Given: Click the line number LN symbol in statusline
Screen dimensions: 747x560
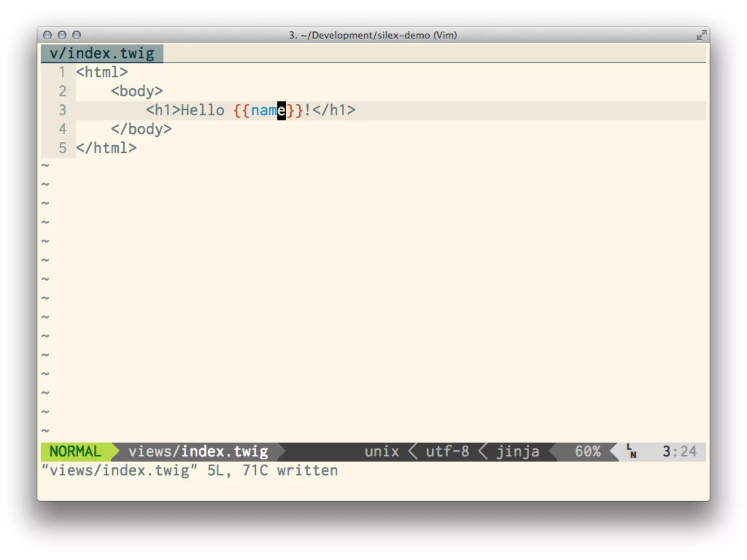Looking at the screenshot, I should click(x=631, y=451).
